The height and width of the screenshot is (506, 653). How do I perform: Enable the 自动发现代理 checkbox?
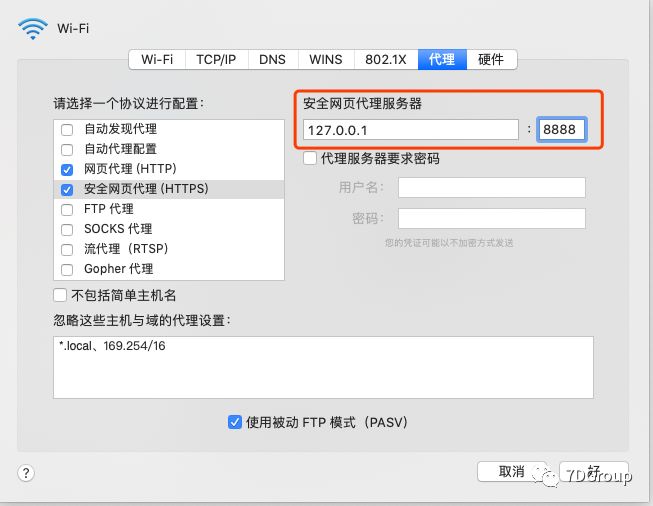pyautogui.click(x=67, y=130)
